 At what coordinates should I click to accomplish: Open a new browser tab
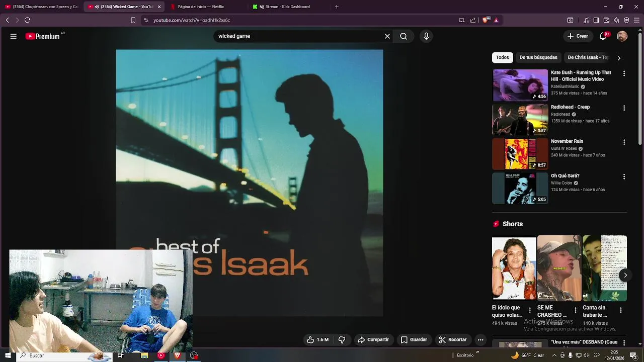click(337, 7)
